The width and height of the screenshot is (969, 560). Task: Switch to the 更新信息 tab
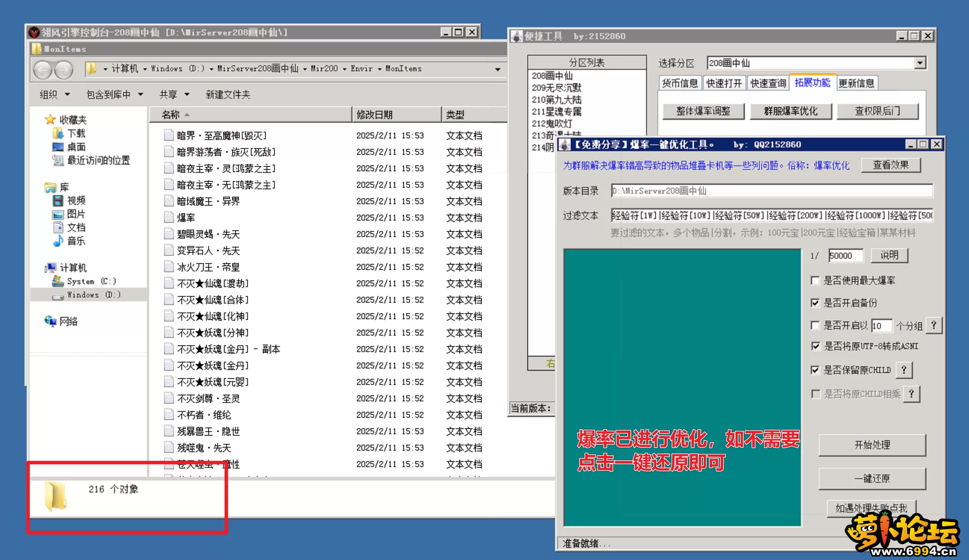tap(856, 83)
